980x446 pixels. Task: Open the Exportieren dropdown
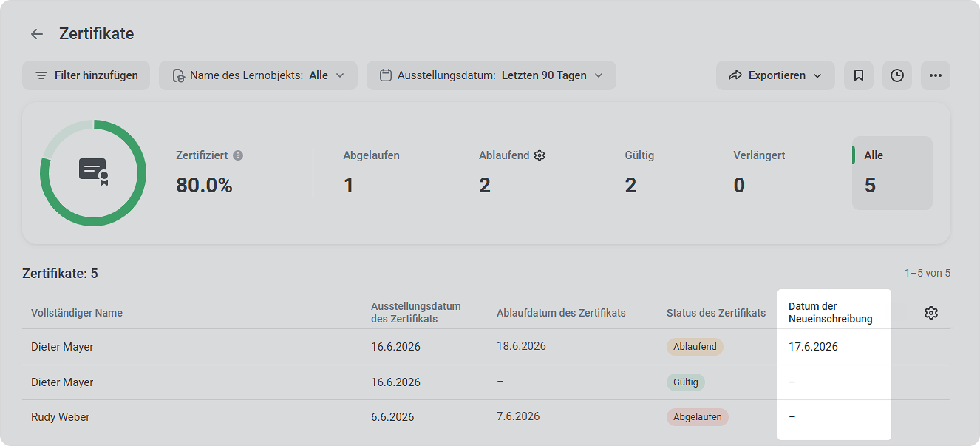[x=775, y=75]
